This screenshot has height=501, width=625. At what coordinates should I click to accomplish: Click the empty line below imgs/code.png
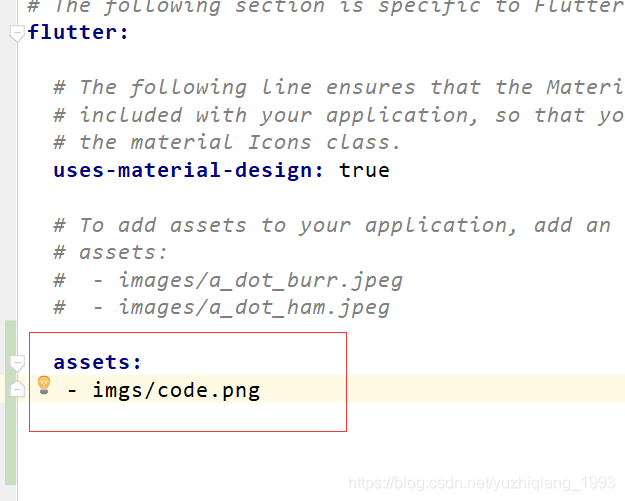point(187,417)
